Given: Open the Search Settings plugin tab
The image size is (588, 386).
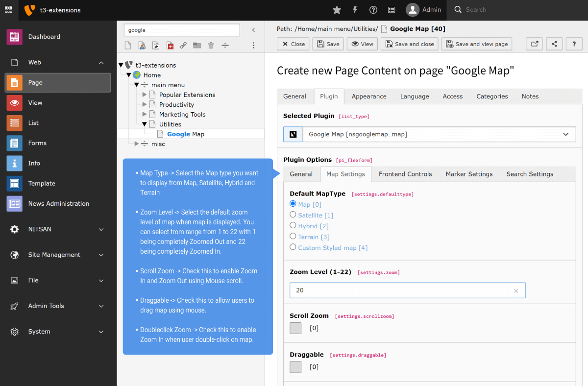Looking at the screenshot, I should click(x=530, y=174).
